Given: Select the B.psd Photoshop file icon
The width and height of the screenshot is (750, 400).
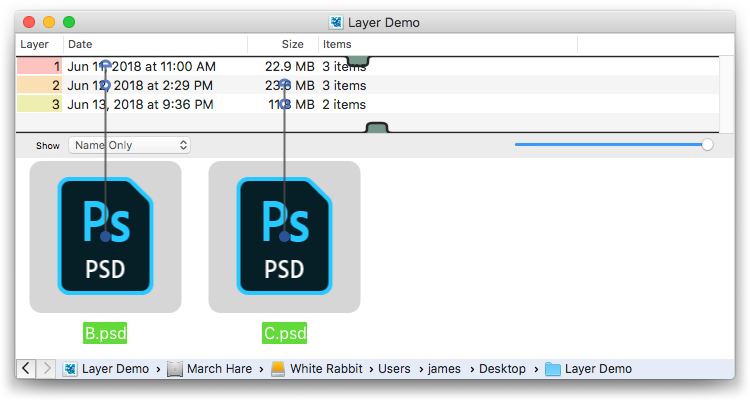Looking at the screenshot, I should point(105,236).
